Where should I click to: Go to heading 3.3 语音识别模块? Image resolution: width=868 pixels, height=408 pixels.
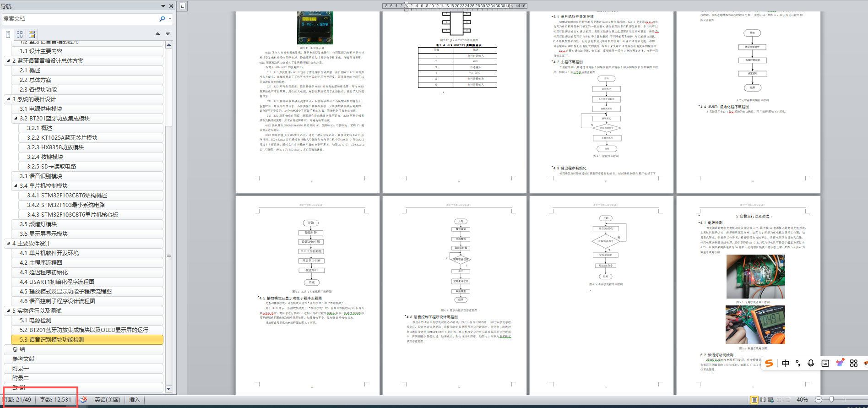pyautogui.click(x=87, y=176)
